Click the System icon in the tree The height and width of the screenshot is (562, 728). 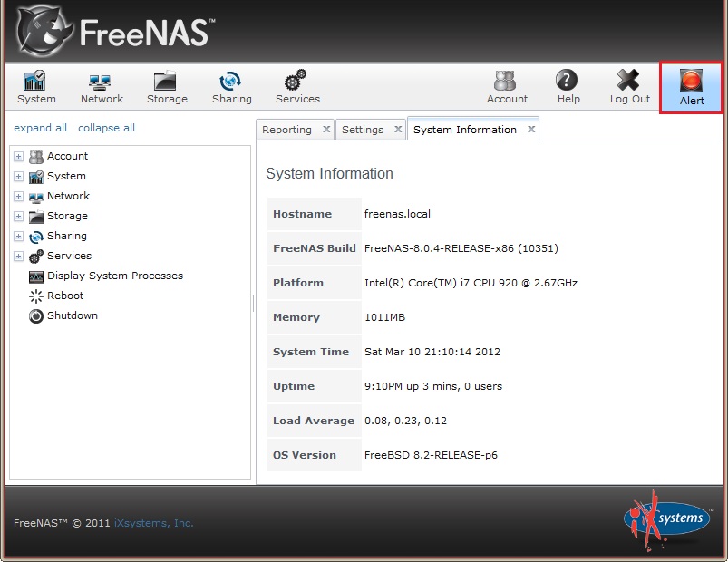[x=36, y=177]
